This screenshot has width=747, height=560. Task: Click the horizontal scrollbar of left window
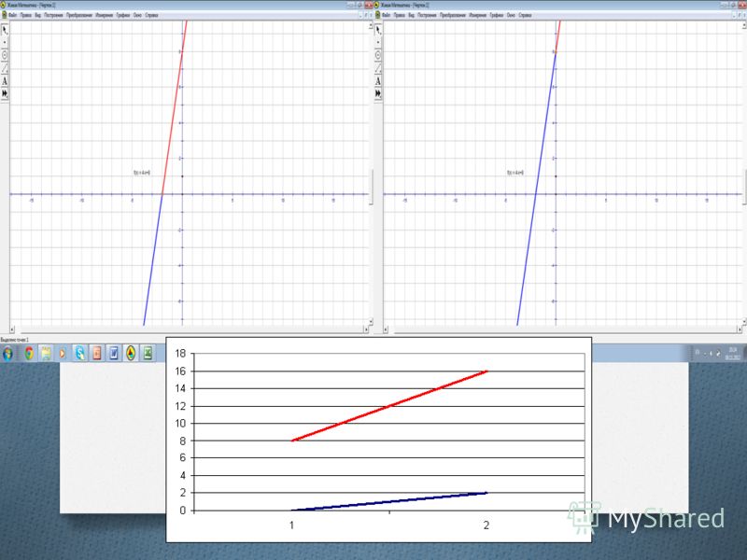click(x=190, y=329)
